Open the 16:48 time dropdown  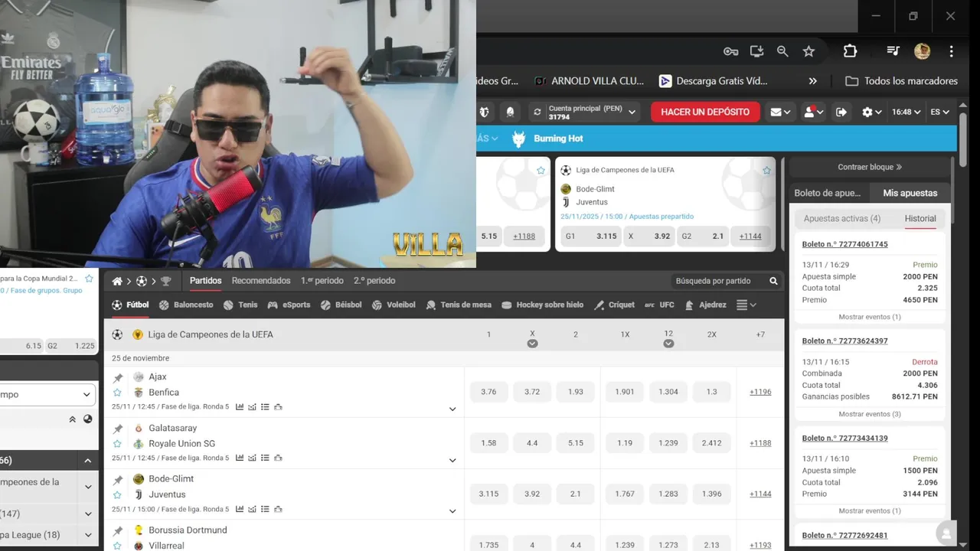coord(906,112)
